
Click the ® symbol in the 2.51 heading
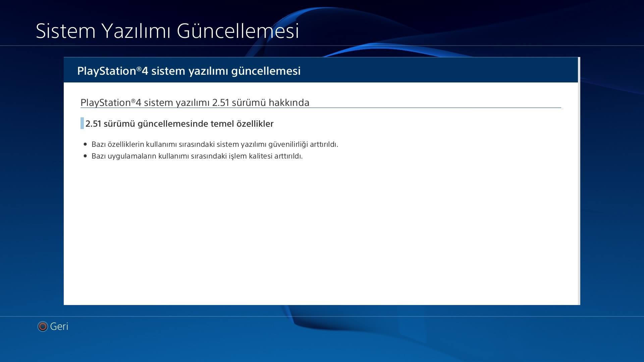[x=133, y=101]
